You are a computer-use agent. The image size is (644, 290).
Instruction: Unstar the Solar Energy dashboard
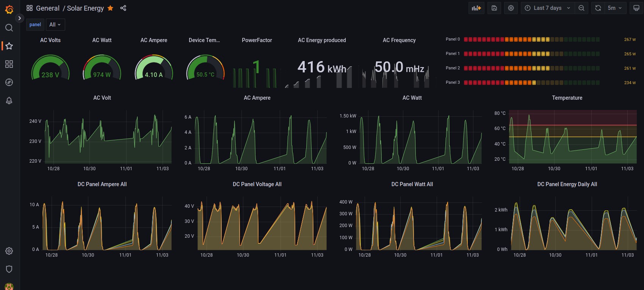pyautogui.click(x=110, y=8)
